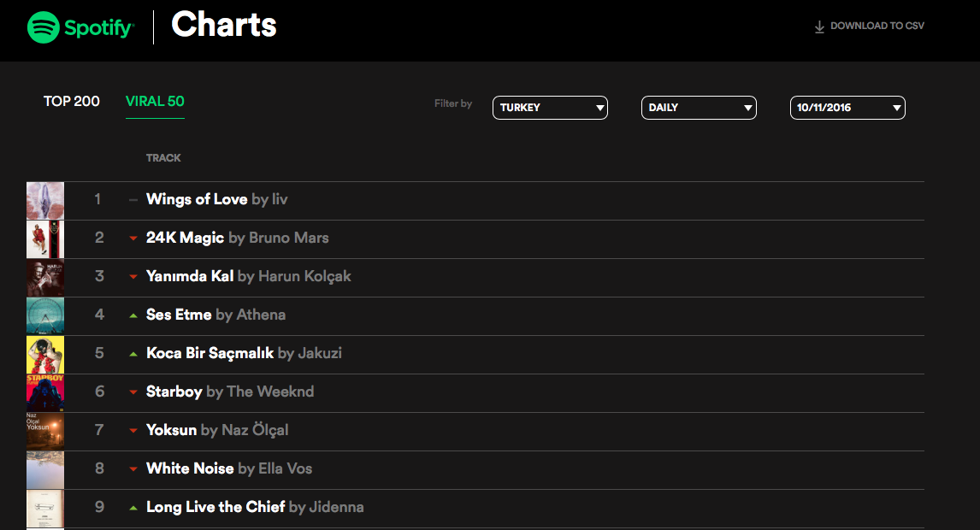Click the red down arrow beside Starboy

click(x=133, y=392)
